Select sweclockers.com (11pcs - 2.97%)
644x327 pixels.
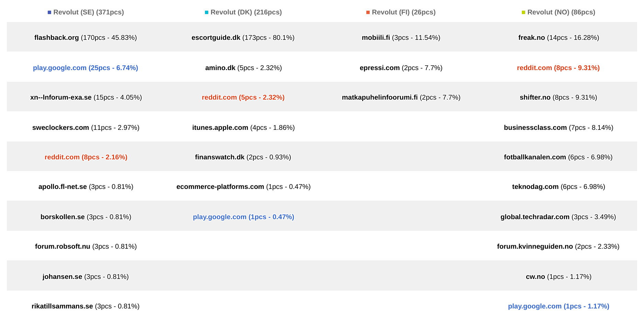click(x=86, y=128)
